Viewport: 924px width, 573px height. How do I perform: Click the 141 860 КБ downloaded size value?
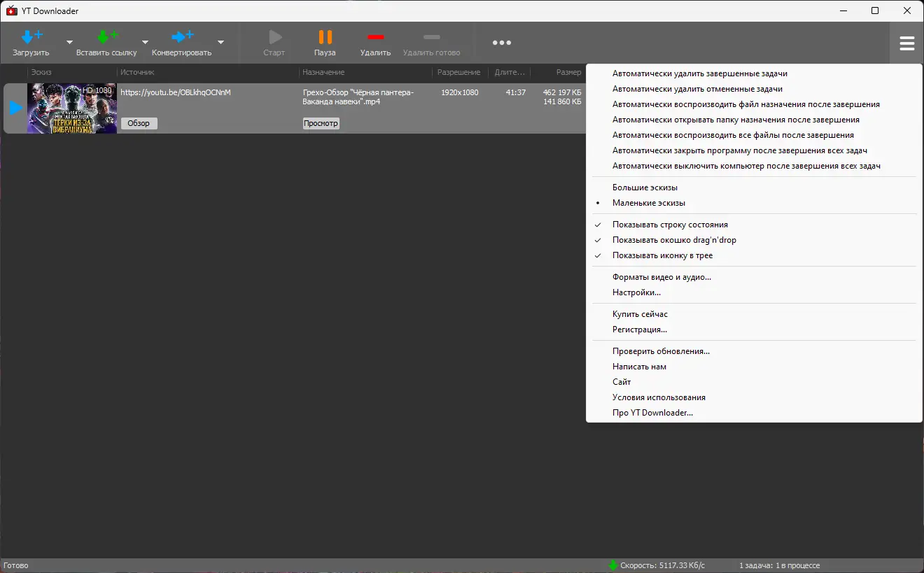pos(562,101)
